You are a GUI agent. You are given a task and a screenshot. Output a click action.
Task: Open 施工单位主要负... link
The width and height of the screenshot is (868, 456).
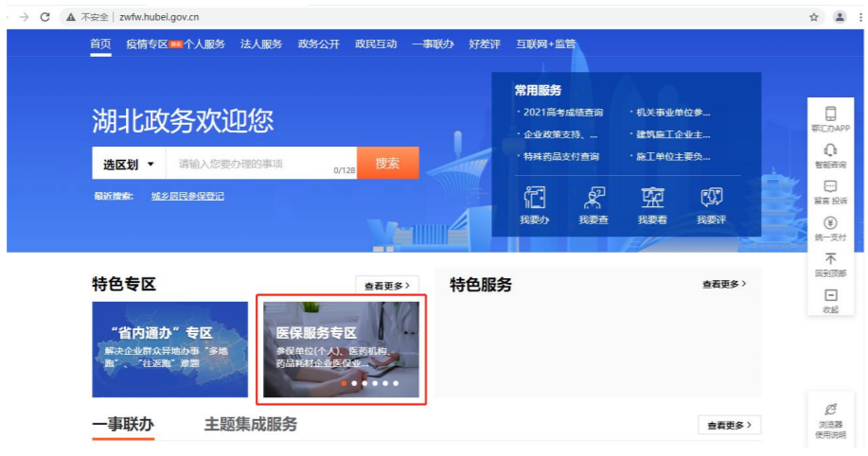click(673, 157)
